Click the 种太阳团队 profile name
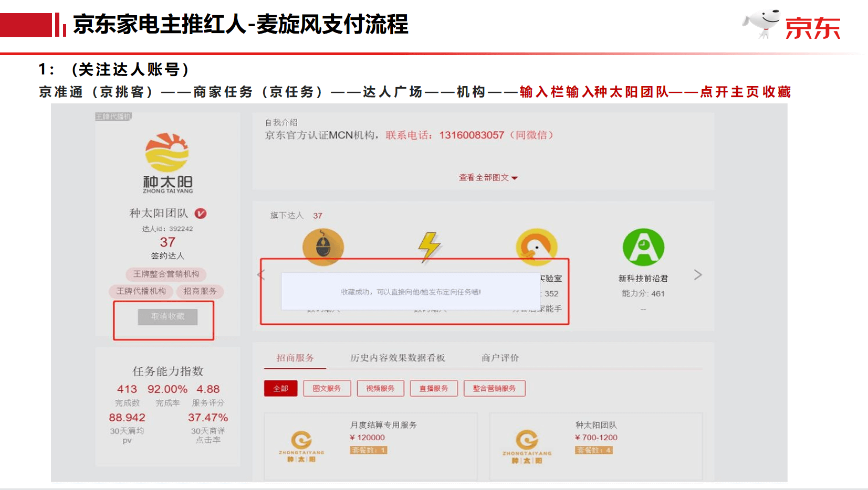Screen dimensions: 868x490 click(x=159, y=214)
